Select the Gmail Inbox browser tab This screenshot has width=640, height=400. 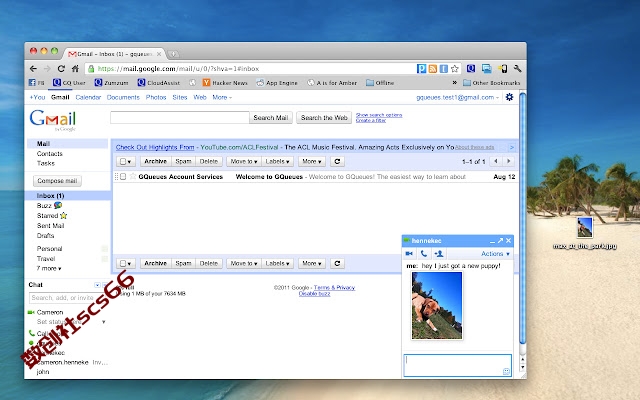[114, 53]
